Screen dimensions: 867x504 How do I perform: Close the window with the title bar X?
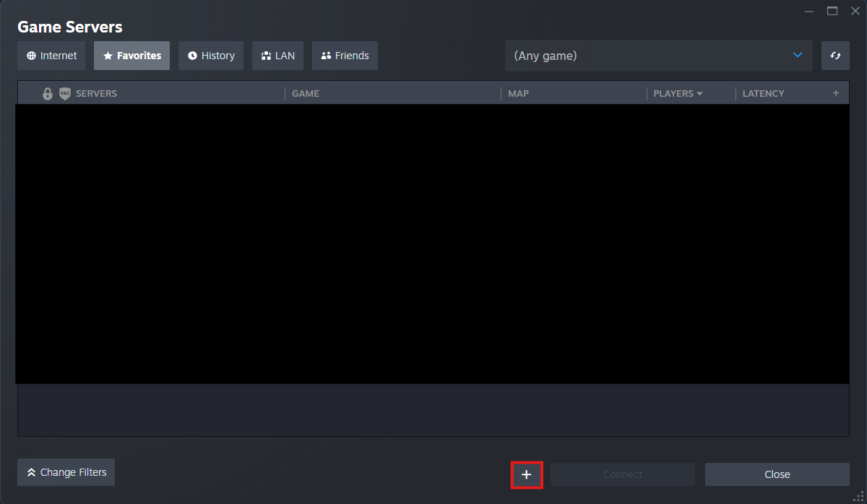tap(855, 11)
